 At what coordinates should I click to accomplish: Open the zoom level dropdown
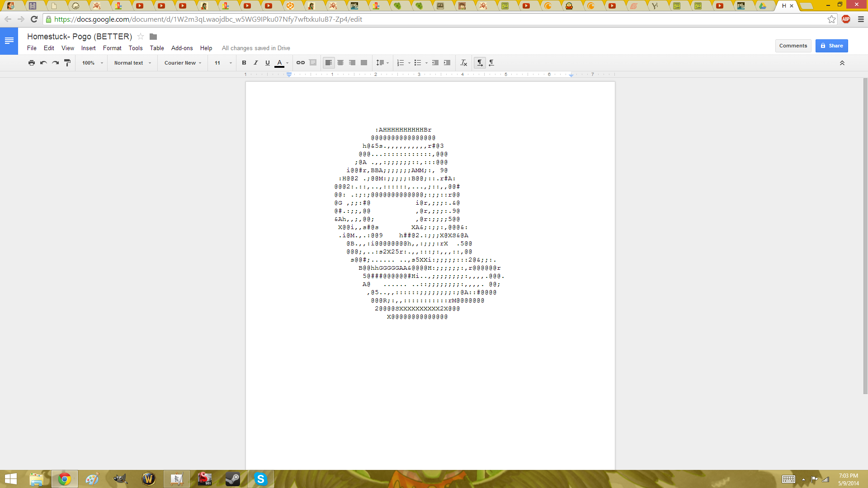(x=93, y=63)
